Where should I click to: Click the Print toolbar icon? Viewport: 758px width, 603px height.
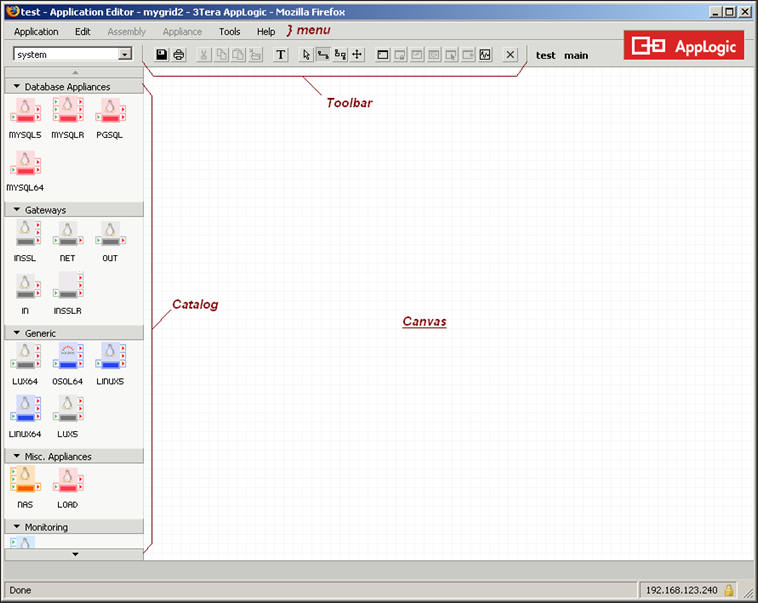(179, 55)
